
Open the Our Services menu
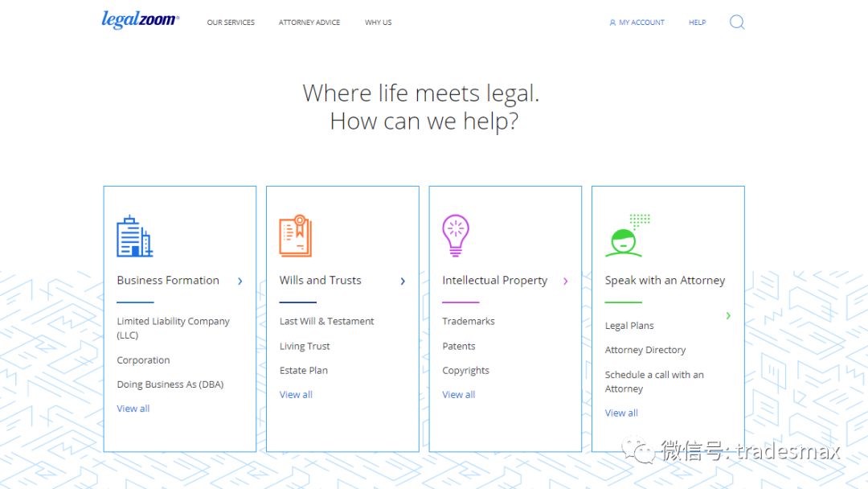coord(231,23)
